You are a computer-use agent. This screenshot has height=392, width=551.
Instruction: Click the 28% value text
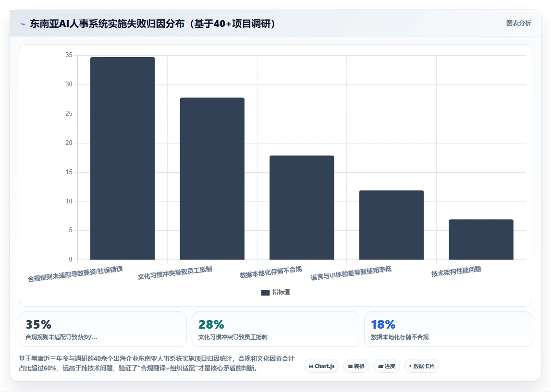(211, 324)
